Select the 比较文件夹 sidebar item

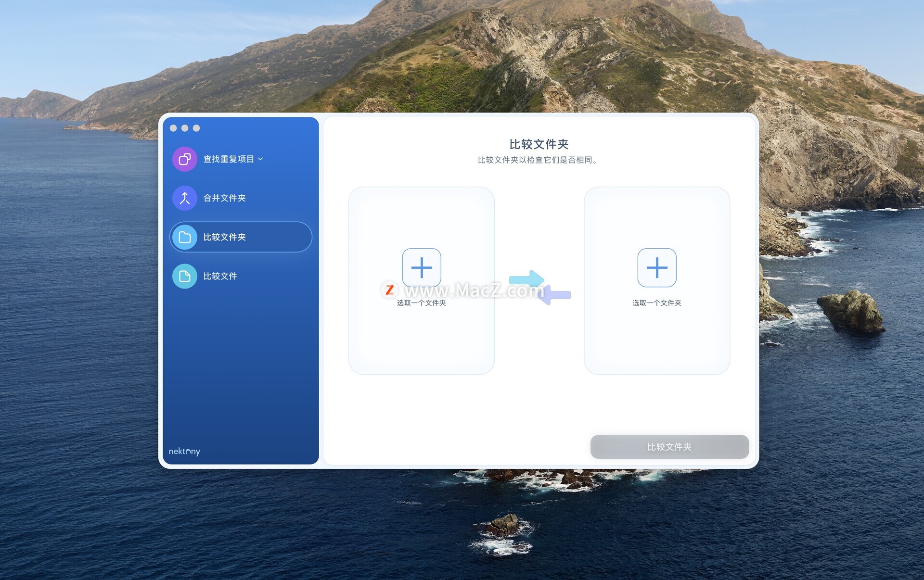click(x=224, y=237)
